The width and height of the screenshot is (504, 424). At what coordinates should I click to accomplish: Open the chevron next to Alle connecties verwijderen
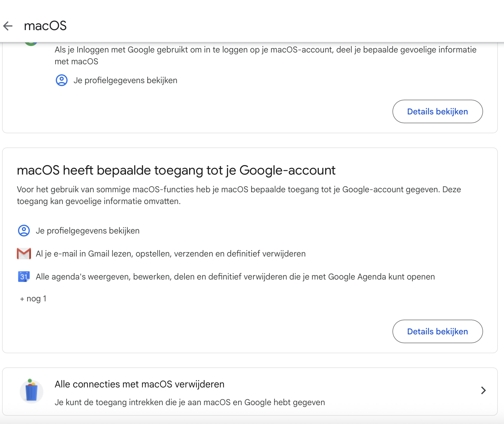[x=483, y=390]
